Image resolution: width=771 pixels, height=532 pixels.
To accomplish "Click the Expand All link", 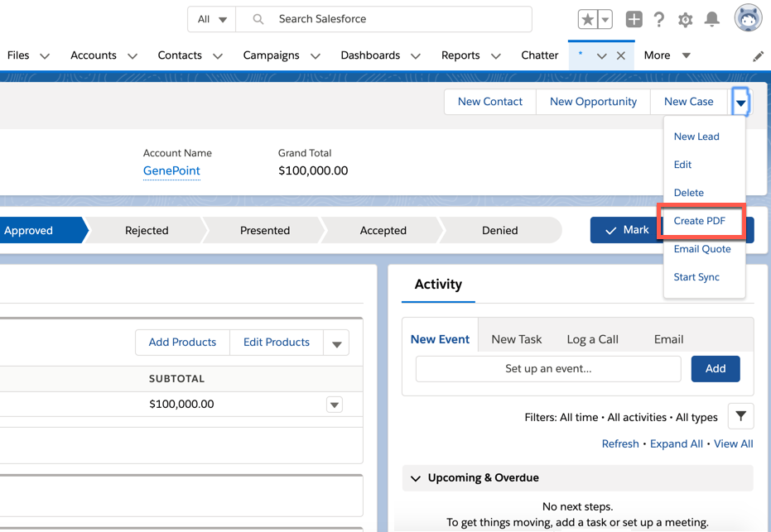I will coord(676,444).
